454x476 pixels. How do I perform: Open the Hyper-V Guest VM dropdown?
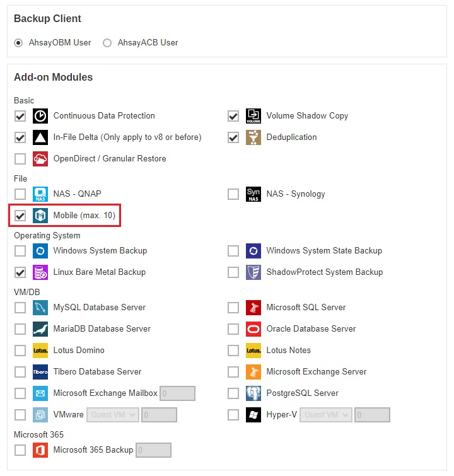326,415
